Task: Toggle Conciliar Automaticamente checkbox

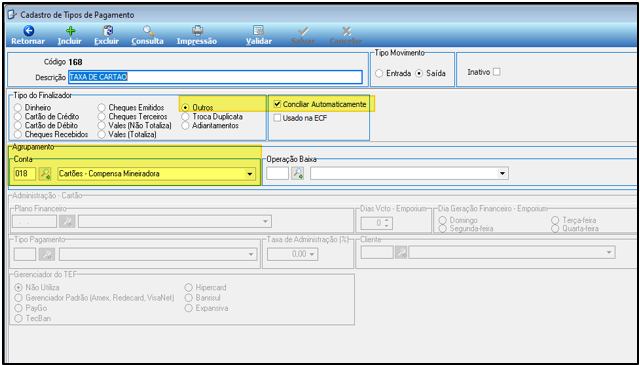Action: click(x=278, y=105)
